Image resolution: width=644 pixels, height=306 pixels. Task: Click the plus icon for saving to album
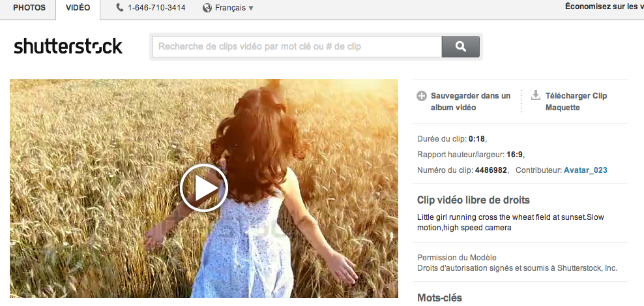point(422,96)
